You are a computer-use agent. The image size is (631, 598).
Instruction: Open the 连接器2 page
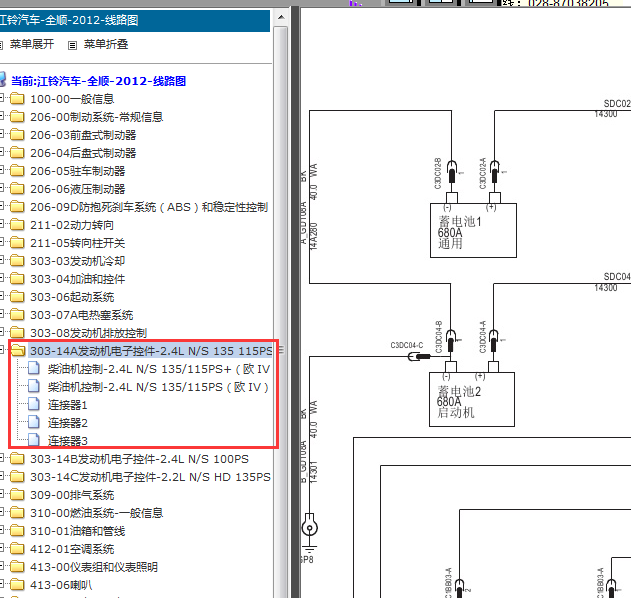point(68,423)
